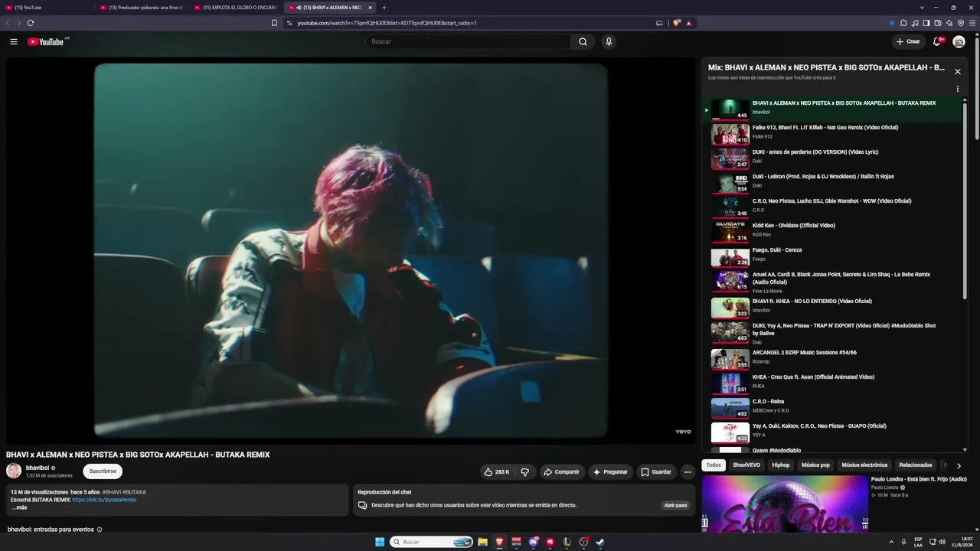Select the Música electrónica filter chip
Screen dimensions: 980x551
[864, 465]
